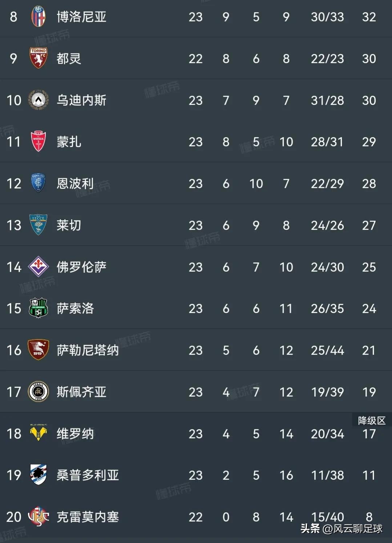Click the 克雷莫内塞 (Cremonese) club crest
Image resolution: width=392 pixels, height=543 pixels.
[38, 517]
